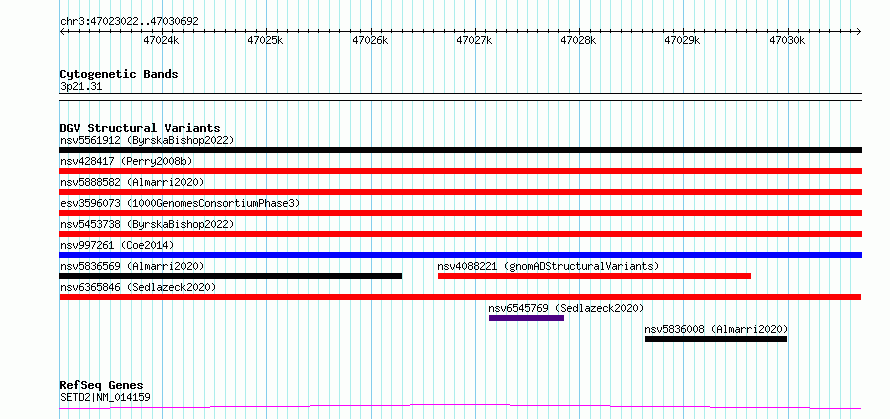Click the chr3:47023022..47030692 coordinate label

129,22
